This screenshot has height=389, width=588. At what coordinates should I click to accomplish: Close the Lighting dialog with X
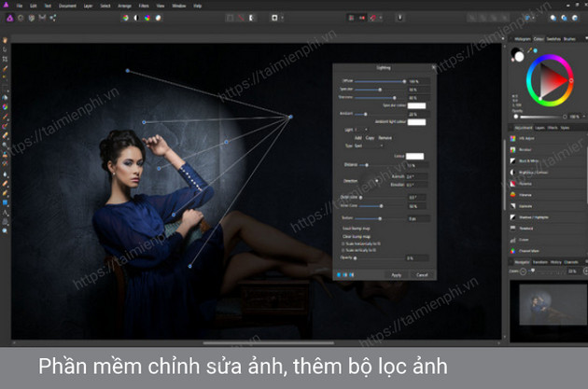433,67
